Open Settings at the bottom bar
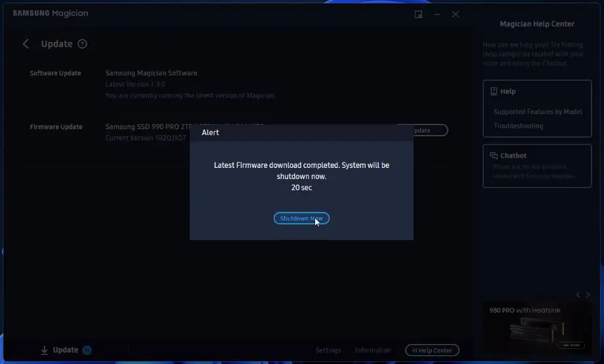 [x=328, y=350]
